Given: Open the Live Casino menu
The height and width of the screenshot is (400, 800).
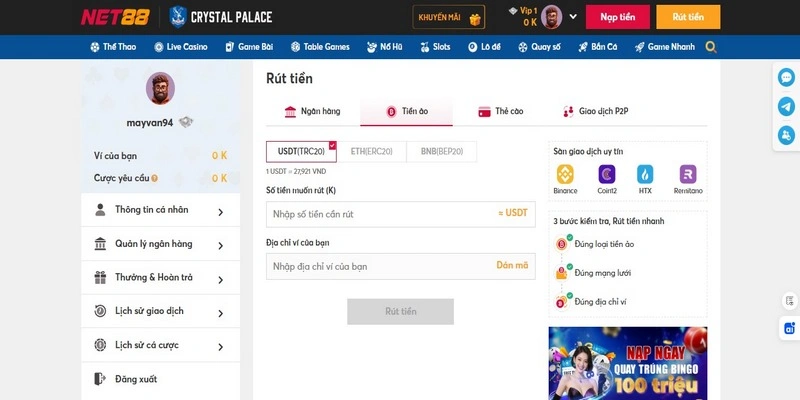Looking at the screenshot, I should tap(181, 47).
